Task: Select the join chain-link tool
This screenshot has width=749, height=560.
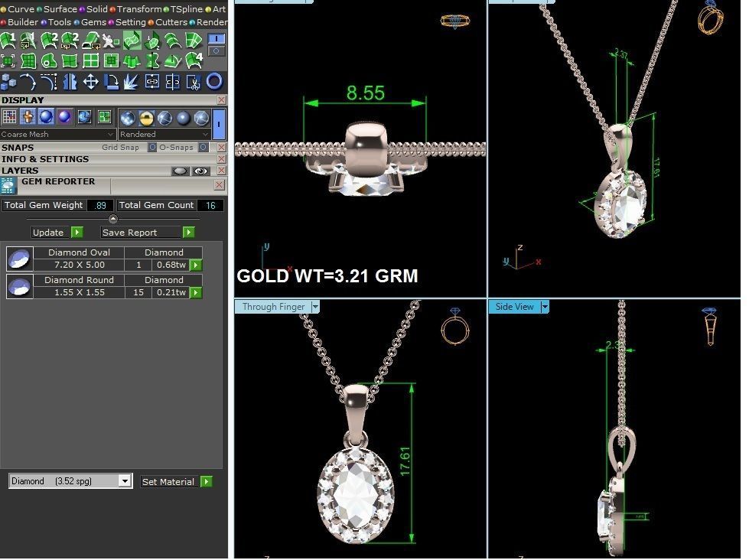Action: 152,82
